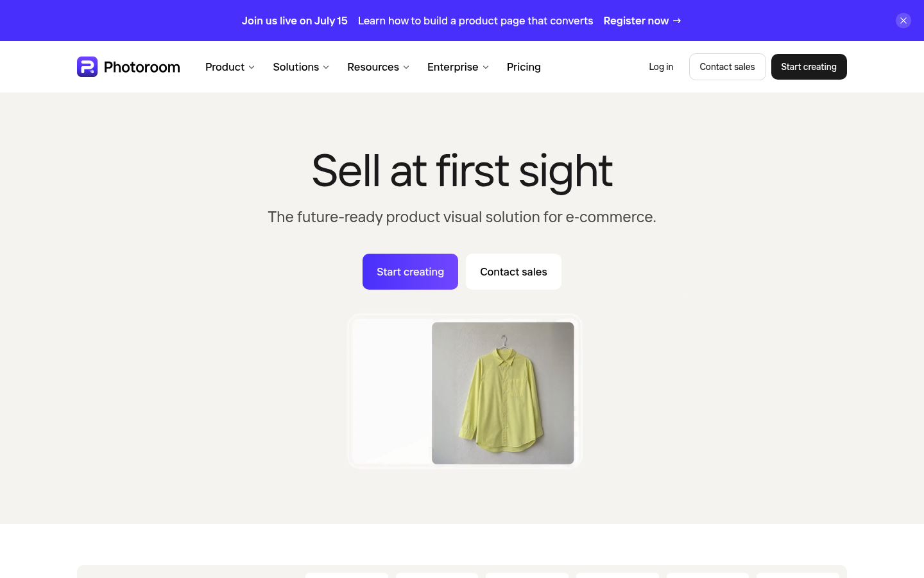The width and height of the screenshot is (924, 578).
Task: Expand the Resources menu chevron
Action: (406, 67)
